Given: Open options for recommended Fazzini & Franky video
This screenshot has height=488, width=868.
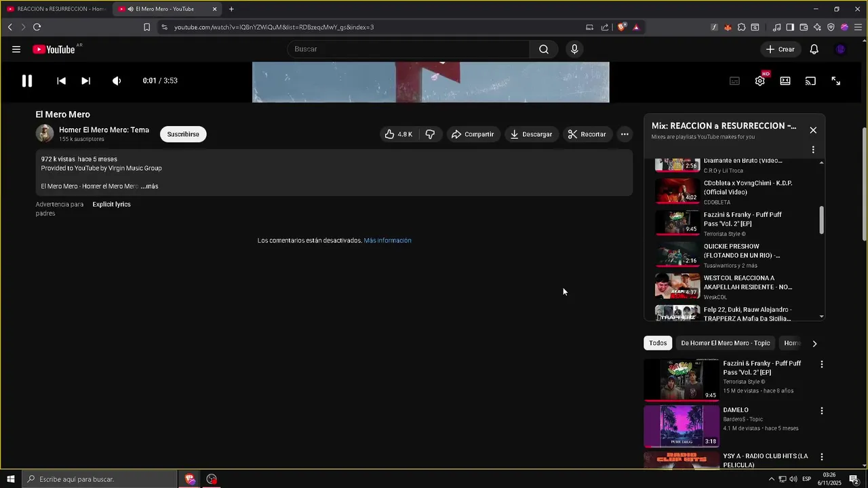Looking at the screenshot, I should pyautogui.click(x=822, y=365).
